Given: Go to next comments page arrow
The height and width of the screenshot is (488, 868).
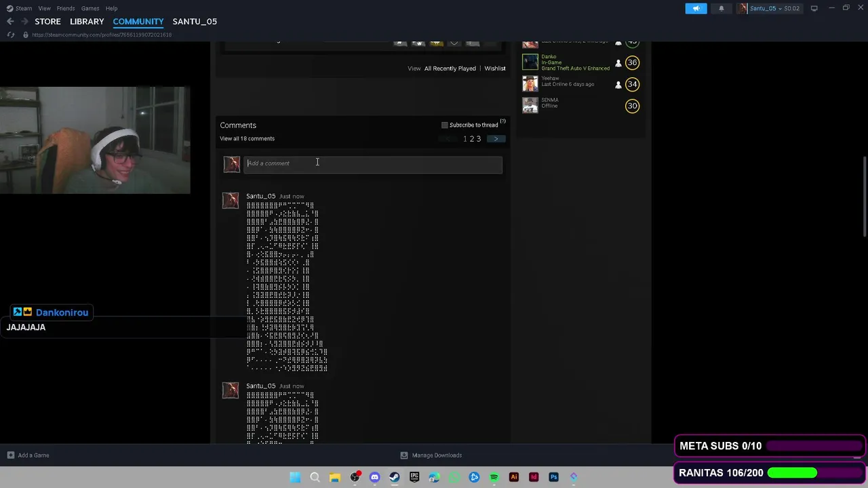Looking at the screenshot, I should pos(496,139).
